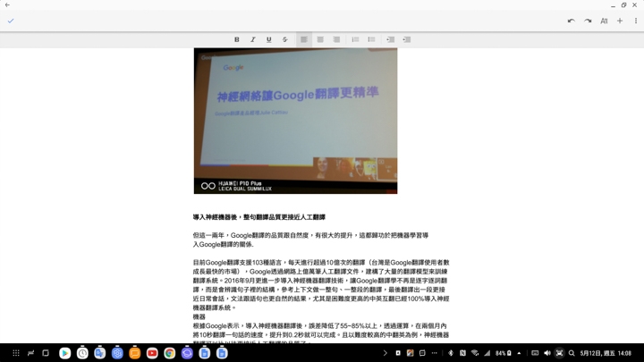
Task: Select left text alignment
Action: (304, 39)
